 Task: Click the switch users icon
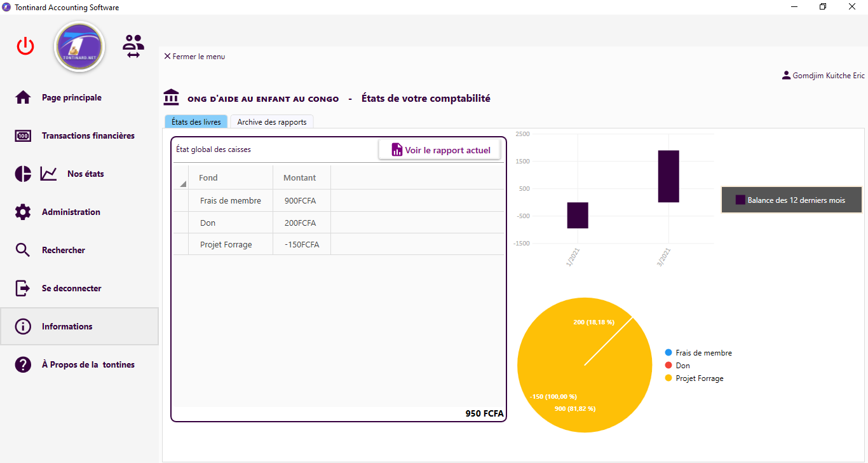click(133, 46)
